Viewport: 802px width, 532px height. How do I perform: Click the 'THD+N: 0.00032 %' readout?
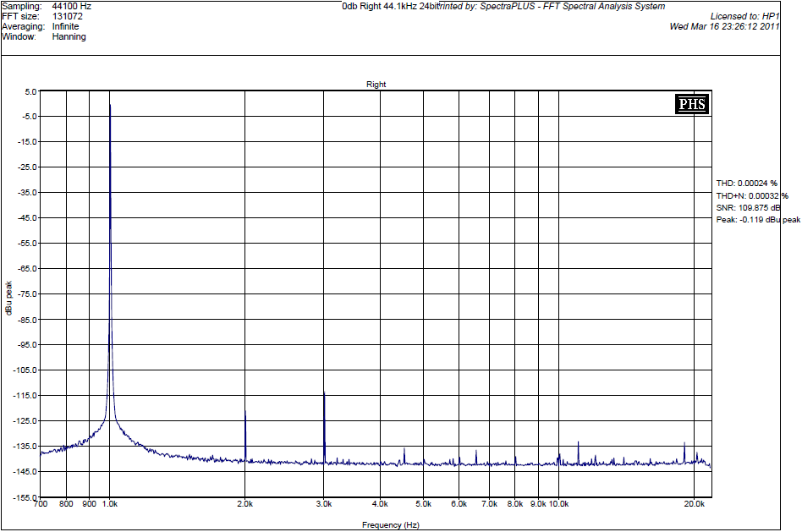click(752, 195)
